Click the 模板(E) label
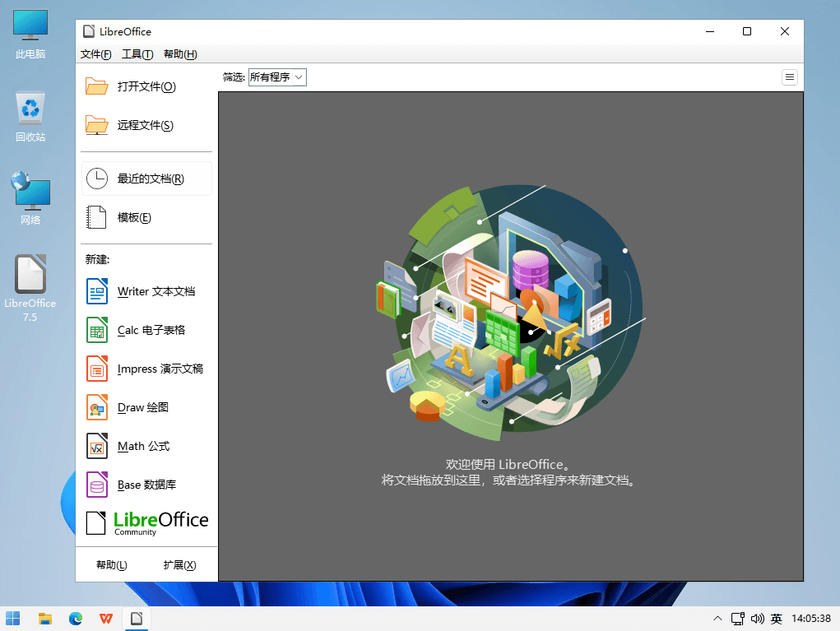 click(x=134, y=217)
